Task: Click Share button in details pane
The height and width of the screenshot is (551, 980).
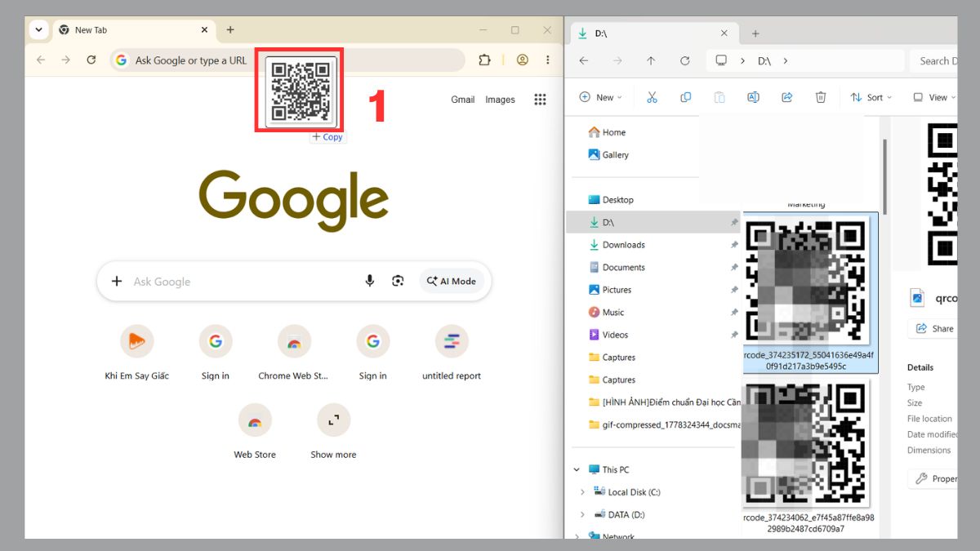Action: pyautogui.click(x=934, y=329)
